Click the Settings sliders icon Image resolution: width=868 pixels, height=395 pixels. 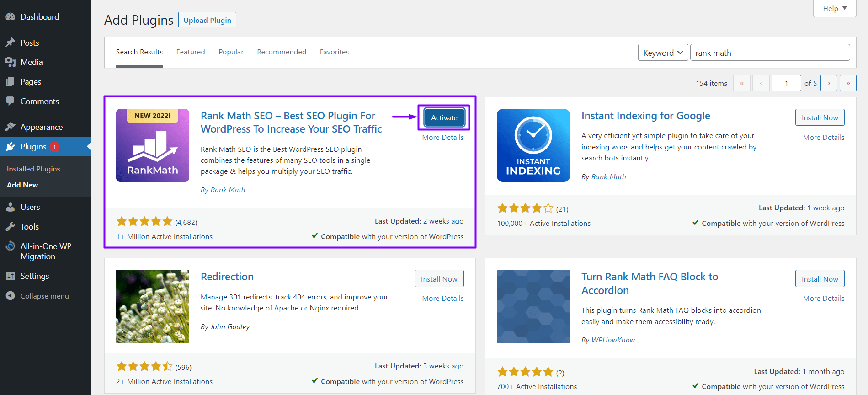(10, 276)
